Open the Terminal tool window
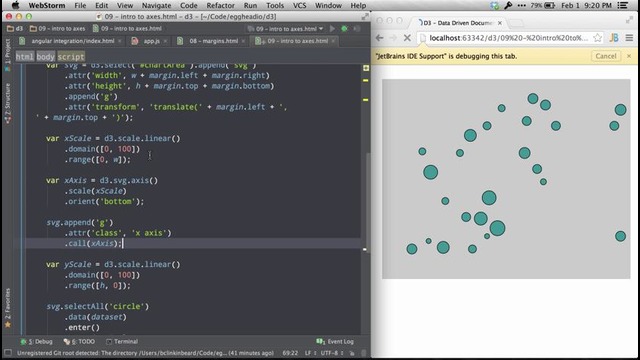This screenshot has height=360, width=640. pyautogui.click(x=122, y=342)
